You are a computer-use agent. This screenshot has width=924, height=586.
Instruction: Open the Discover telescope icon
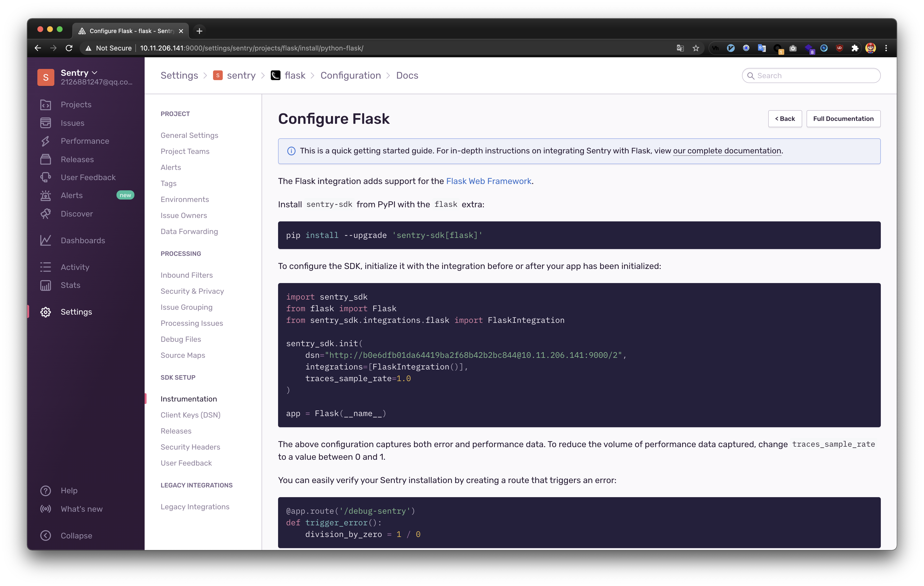click(45, 214)
